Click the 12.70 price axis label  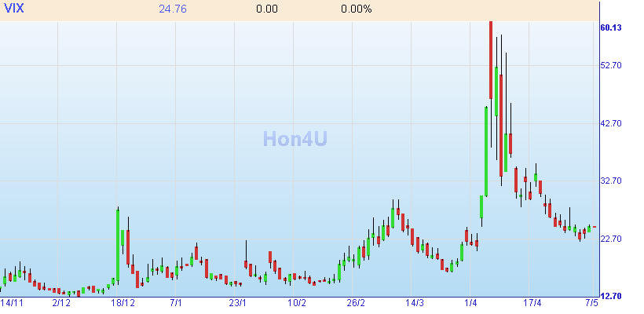(x=611, y=296)
